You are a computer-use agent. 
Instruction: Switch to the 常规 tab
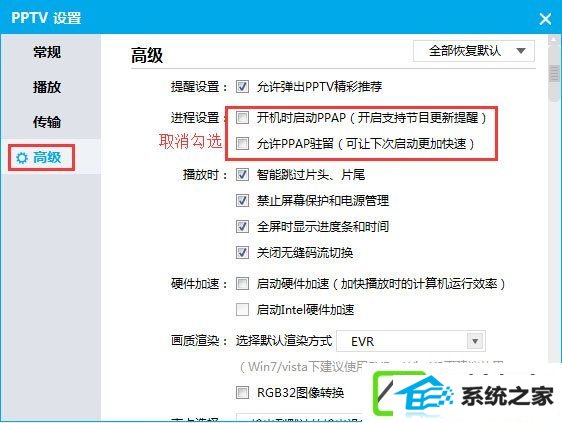[47, 52]
